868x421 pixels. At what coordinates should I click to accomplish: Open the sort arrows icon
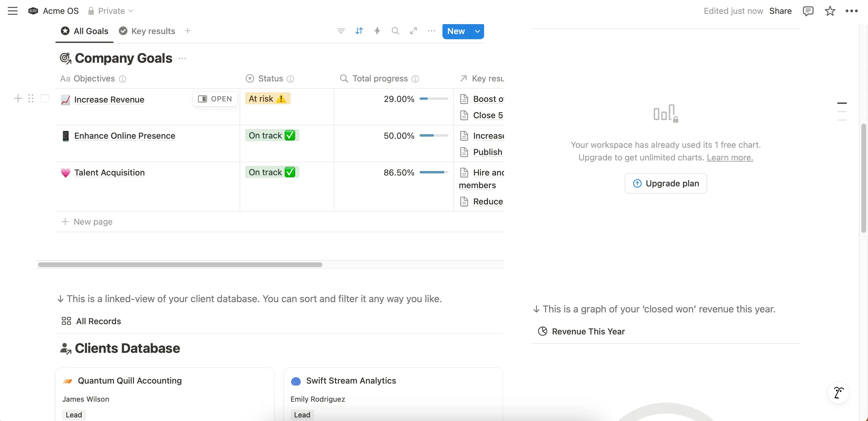coord(359,31)
